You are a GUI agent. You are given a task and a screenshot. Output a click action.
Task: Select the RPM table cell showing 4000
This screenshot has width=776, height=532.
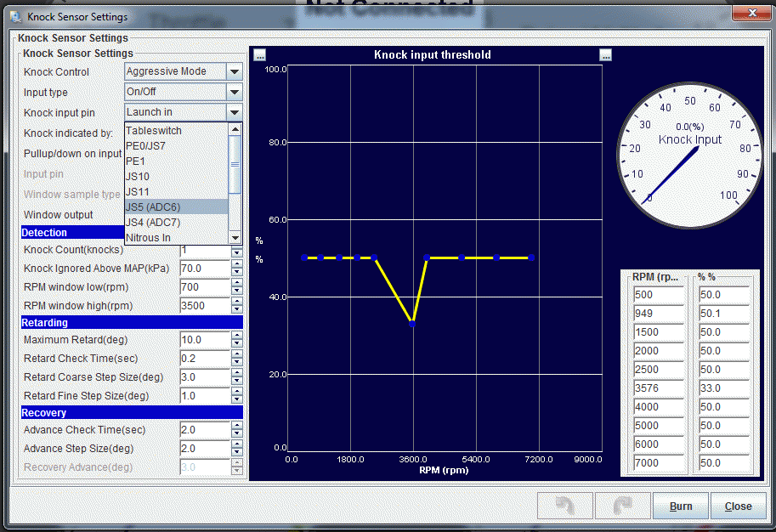(659, 407)
